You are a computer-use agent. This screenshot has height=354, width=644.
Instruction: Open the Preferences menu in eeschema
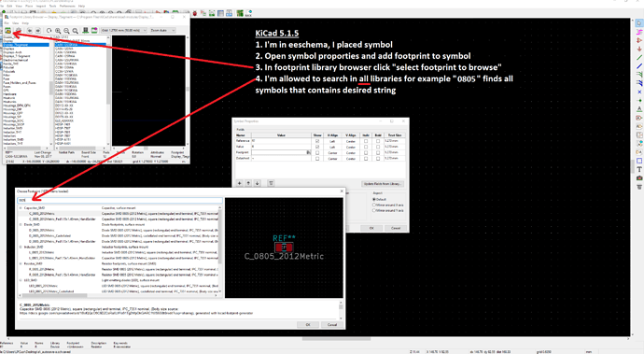(x=67, y=7)
